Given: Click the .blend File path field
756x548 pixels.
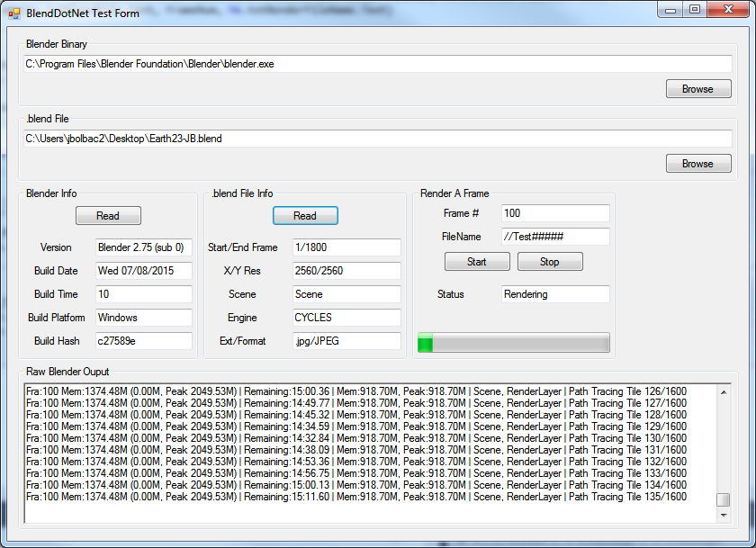Looking at the screenshot, I should [x=377, y=139].
